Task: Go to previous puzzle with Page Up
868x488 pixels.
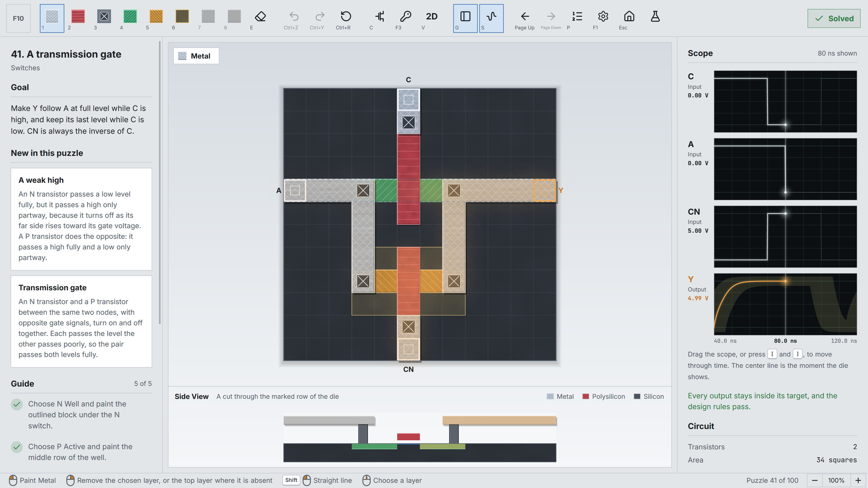Action: [x=525, y=18]
